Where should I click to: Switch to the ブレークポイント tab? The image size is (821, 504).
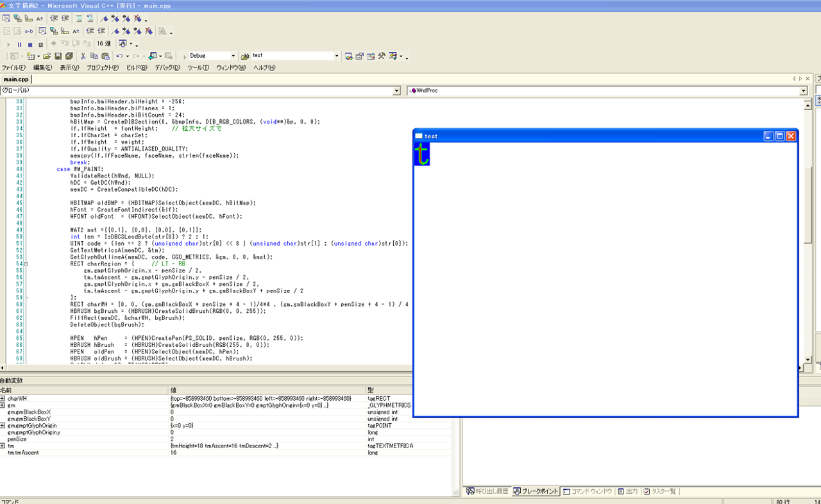(x=536, y=491)
